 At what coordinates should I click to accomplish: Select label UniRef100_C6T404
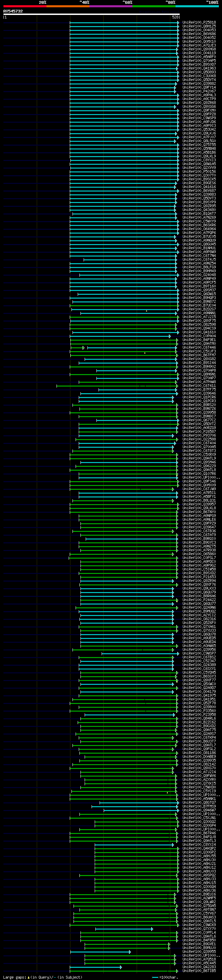coord(199,443)
